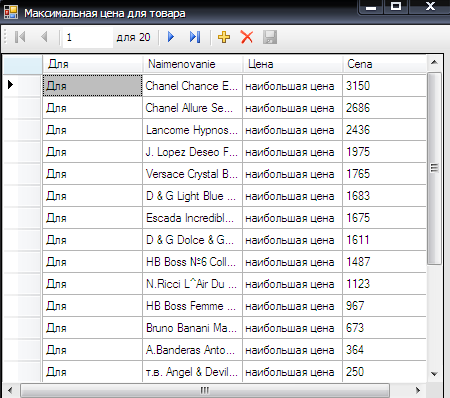
Task: Select the HB Boss Femme cell
Action: 192,306
